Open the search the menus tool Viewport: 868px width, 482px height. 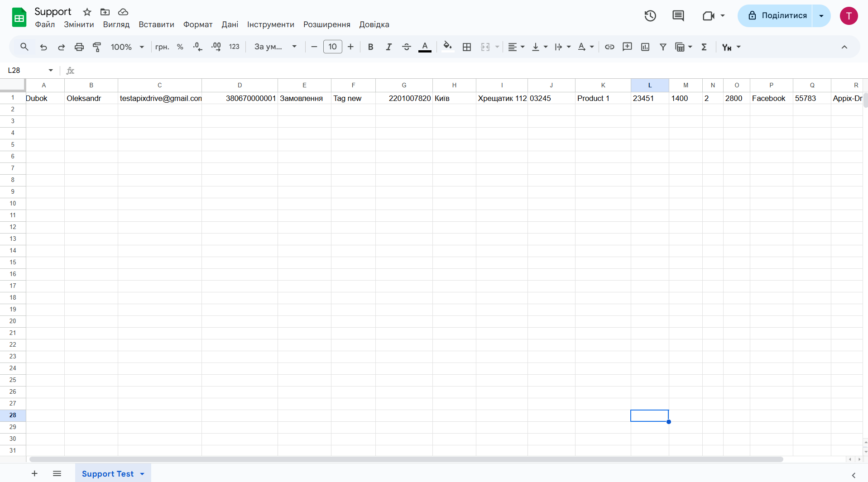24,47
